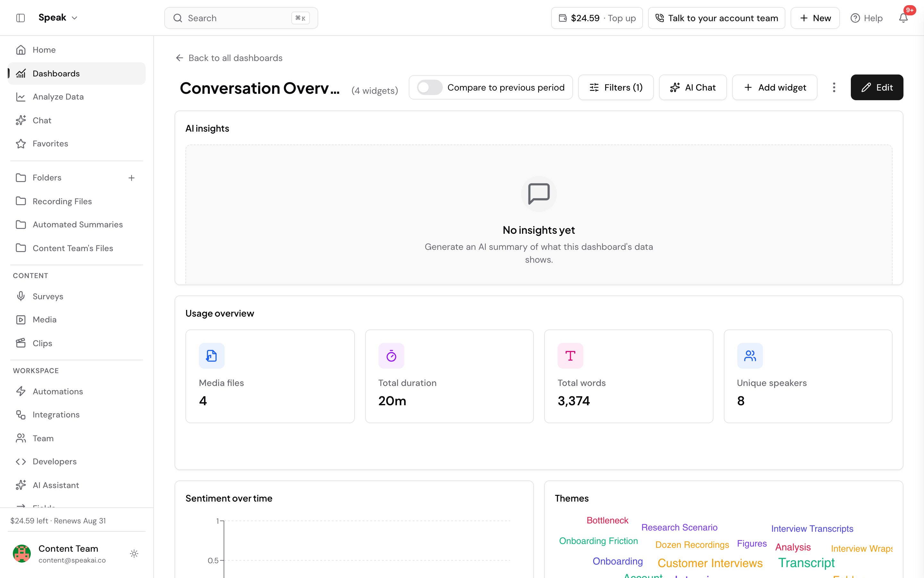The image size is (924, 578).
Task: Click the Favorites star icon
Action: click(x=21, y=144)
